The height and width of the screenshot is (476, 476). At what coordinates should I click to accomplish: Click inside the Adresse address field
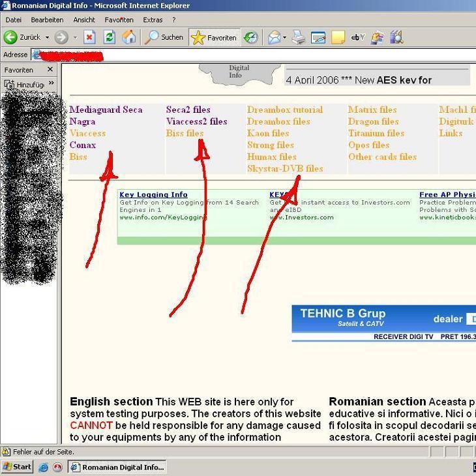254,55
